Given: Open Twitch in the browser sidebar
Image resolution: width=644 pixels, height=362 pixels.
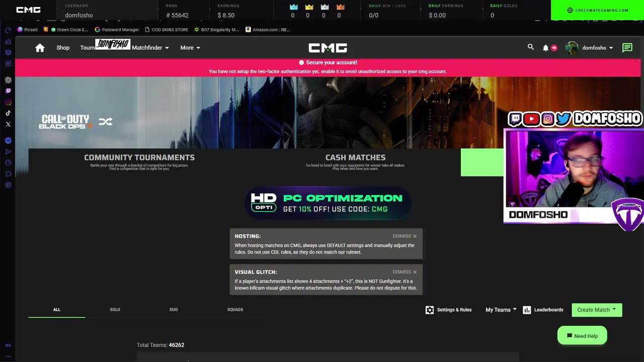Looking at the screenshot, I should (8, 91).
